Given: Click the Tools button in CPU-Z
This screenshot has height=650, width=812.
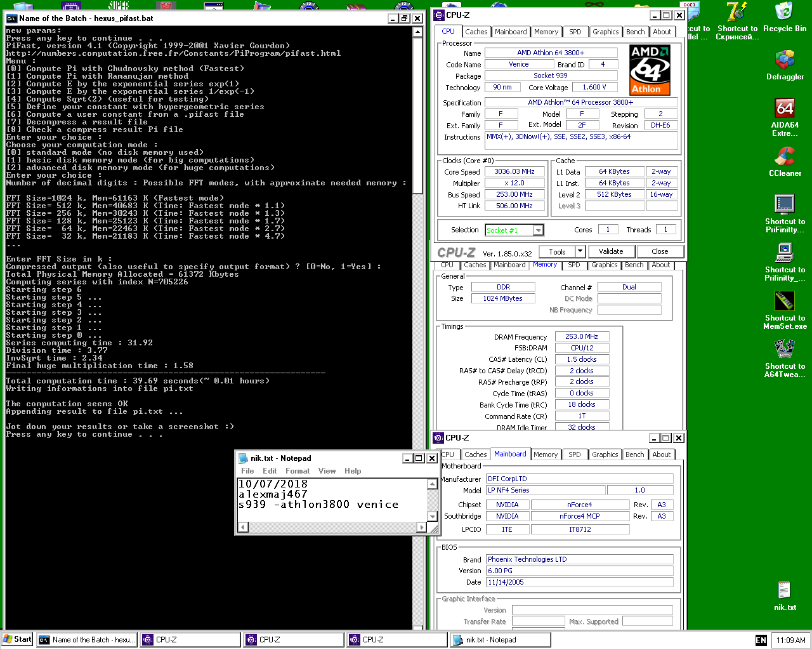Looking at the screenshot, I should point(557,251).
